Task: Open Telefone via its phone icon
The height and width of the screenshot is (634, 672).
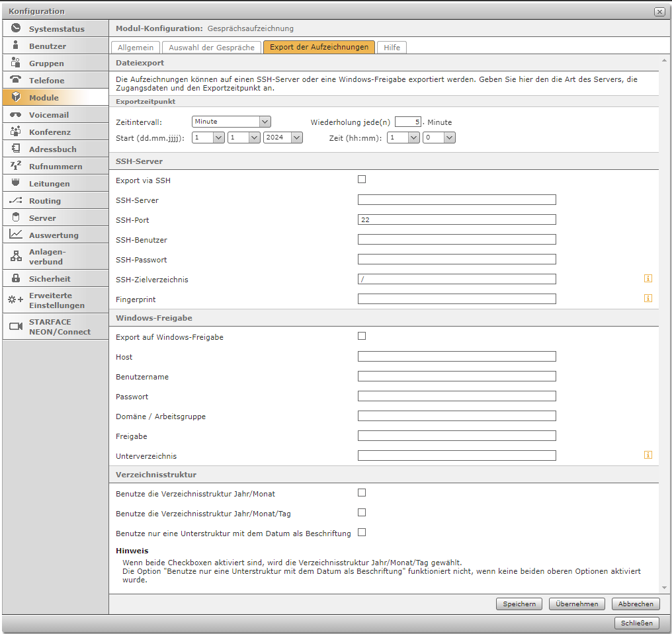Action: 16,80
